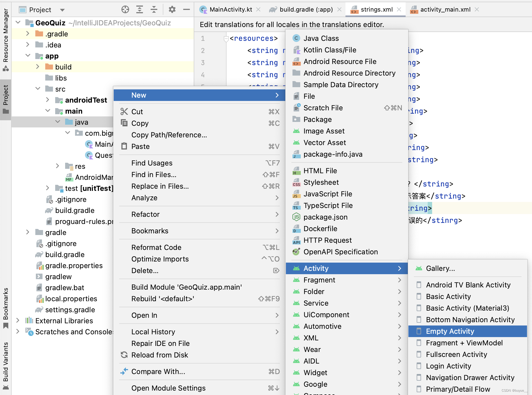
Task: Select Compare With... menu item
Action: [199, 372]
